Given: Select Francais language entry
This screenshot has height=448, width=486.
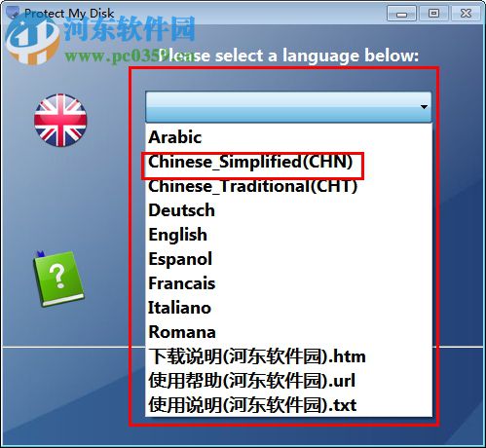Looking at the screenshot, I should click(x=288, y=283).
